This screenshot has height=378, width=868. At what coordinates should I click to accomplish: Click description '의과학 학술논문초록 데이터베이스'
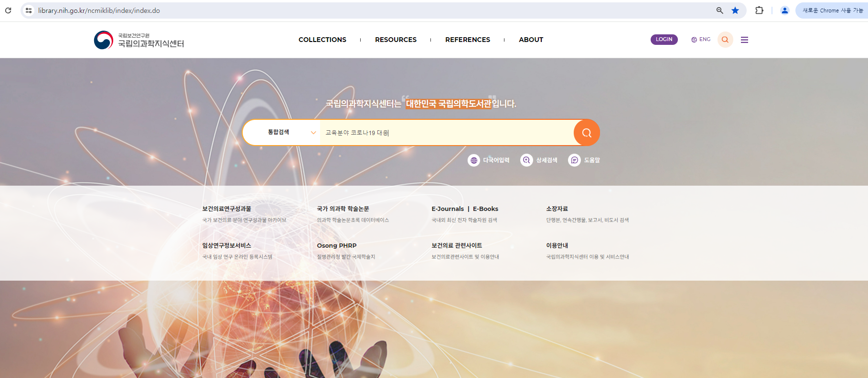click(x=353, y=220)
